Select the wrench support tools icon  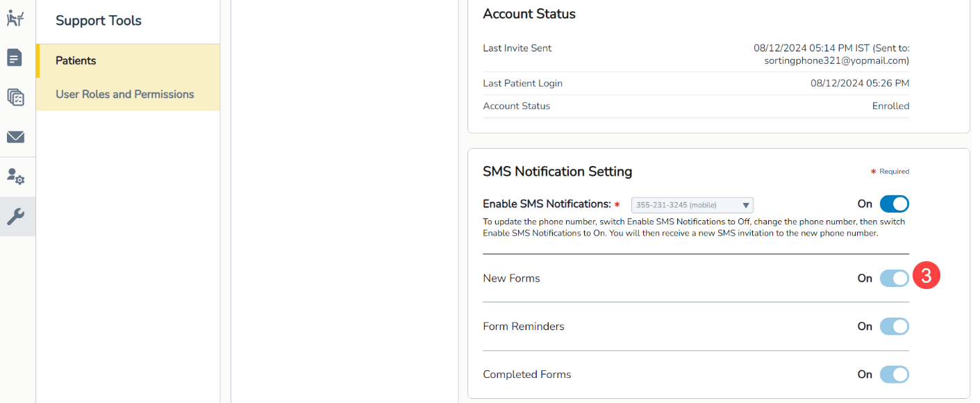15,217
